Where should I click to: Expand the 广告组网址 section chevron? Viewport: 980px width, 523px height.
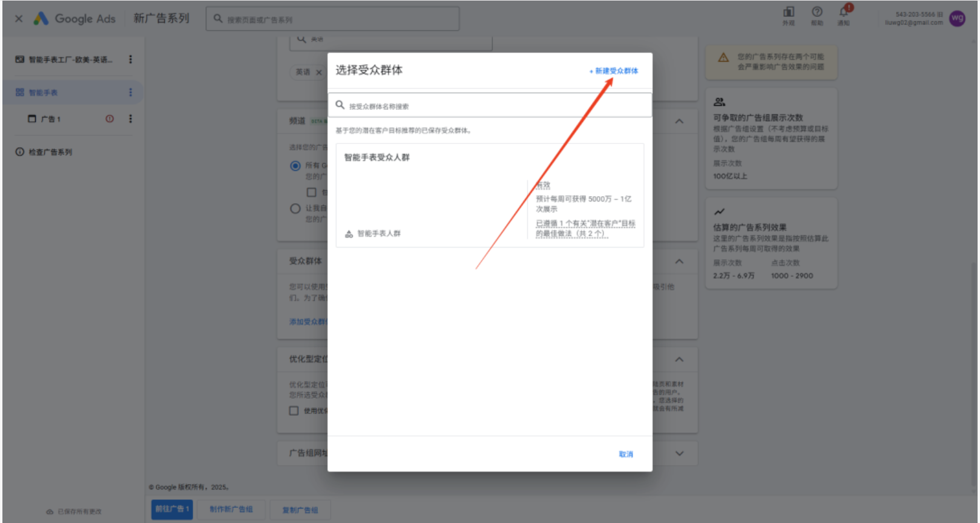pos(679,453)
